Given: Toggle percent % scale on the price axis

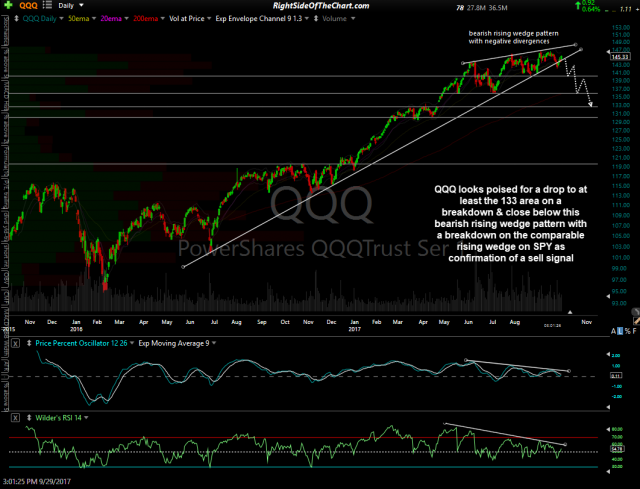Looking at the screenshot, I should tap(627, 331).
